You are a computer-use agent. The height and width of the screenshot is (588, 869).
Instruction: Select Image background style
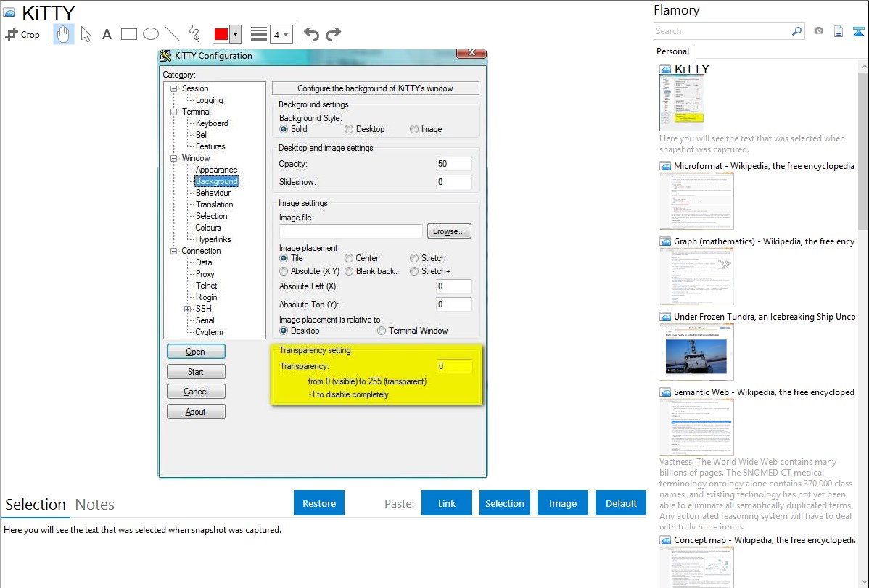point(414,129)
